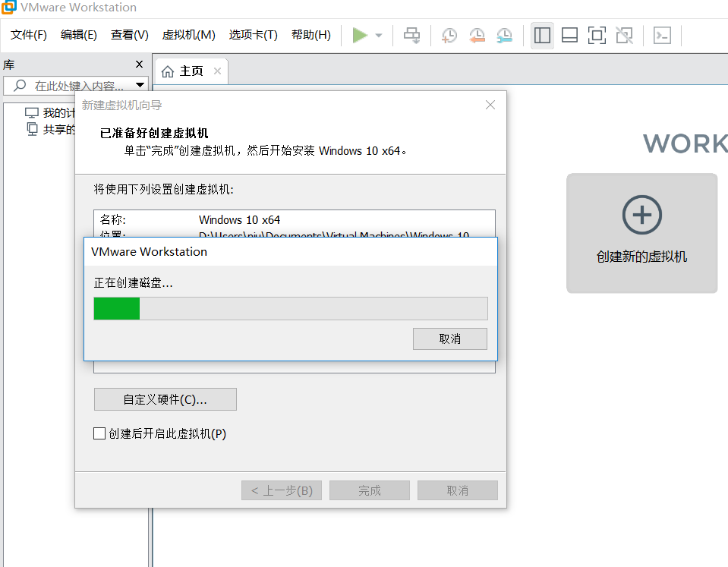Click the 名称: Windows 10 x64 row
This screenshot has height=567, width=728.
pyautogui.click(x=295, y=219)
